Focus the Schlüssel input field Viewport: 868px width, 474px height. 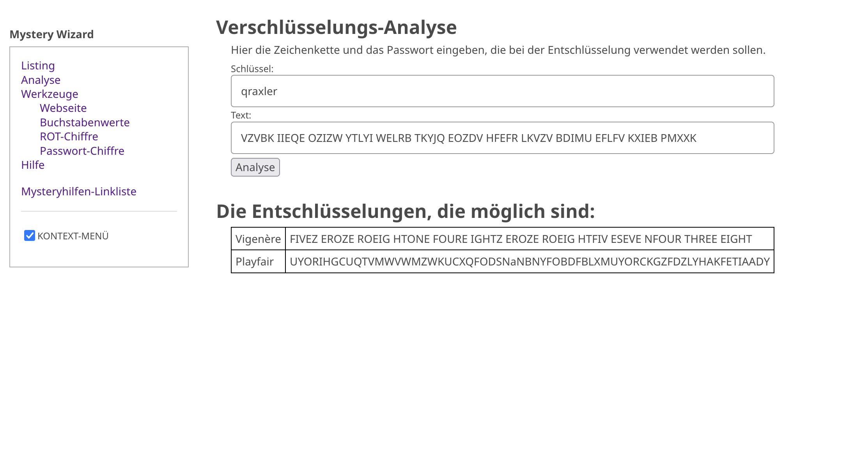502,91
